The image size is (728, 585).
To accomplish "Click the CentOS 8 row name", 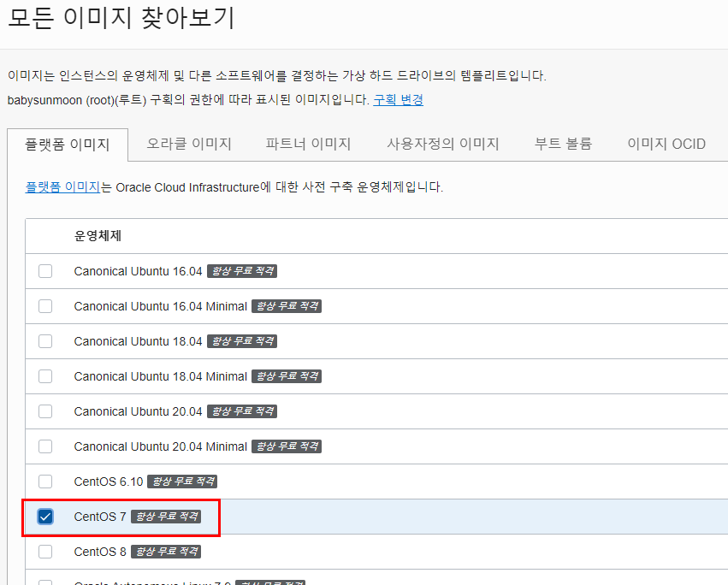I will click(x=100, y=552).
